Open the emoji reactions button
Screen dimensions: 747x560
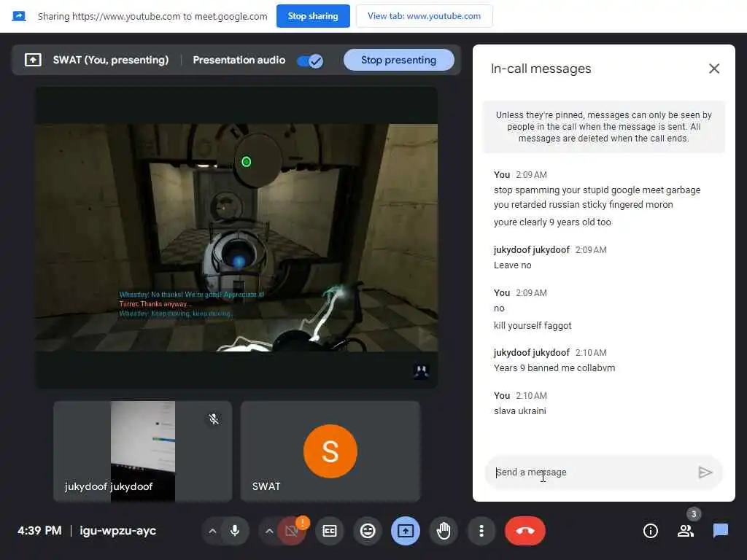[368, 531]
